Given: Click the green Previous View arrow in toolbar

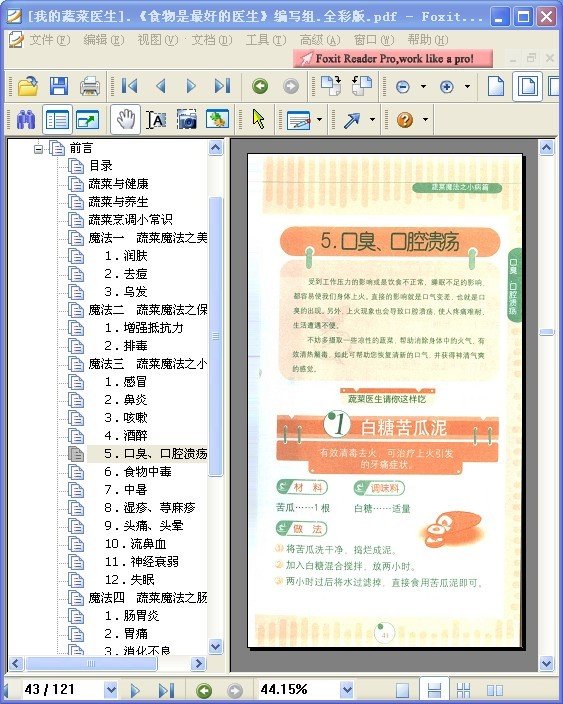Looking at the screenshot, I should pos(260,86).
